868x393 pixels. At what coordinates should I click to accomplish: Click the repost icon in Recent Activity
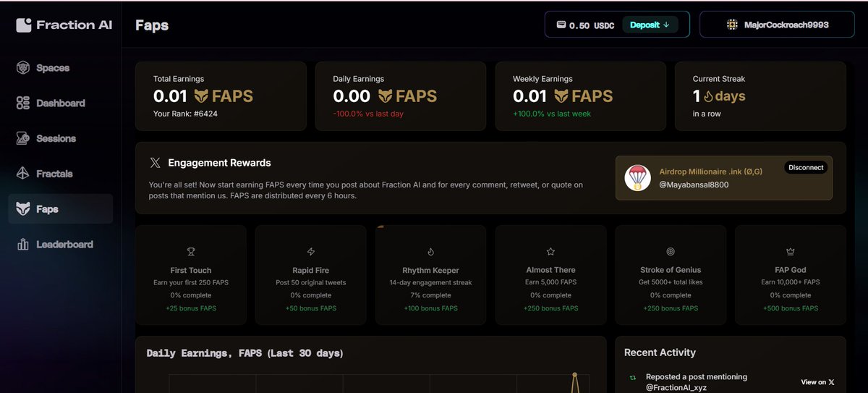(x=633, y=377)
